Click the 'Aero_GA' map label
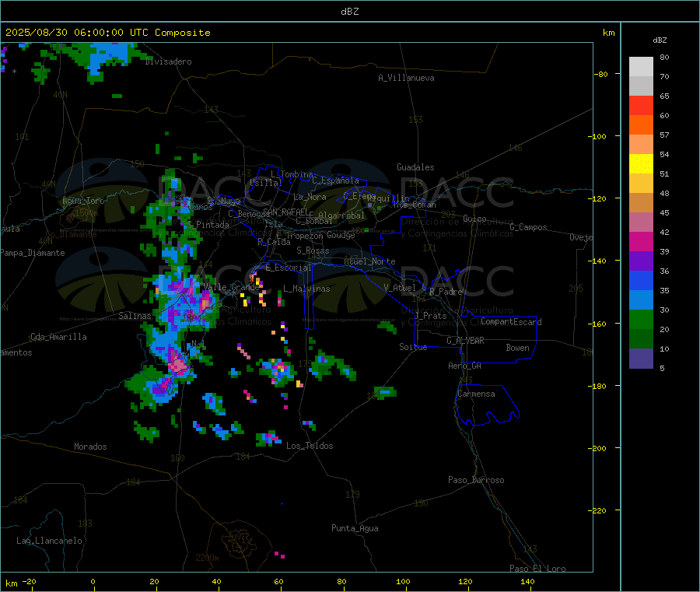 point(464,366)
